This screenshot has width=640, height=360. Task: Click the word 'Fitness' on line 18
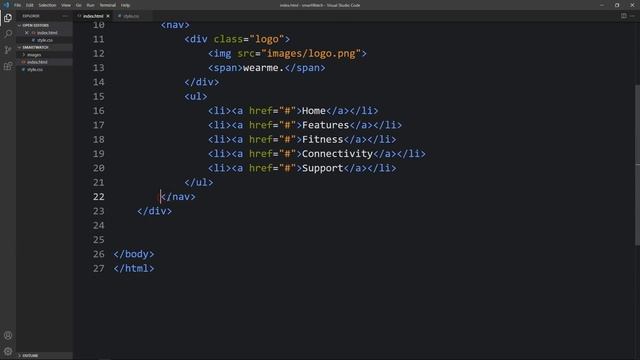click(x=322, y=140)
